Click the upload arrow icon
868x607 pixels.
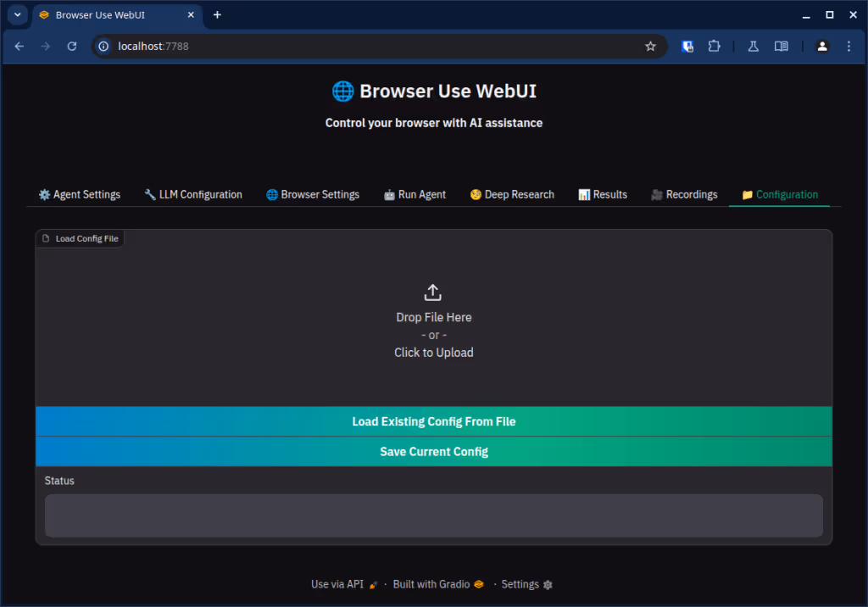pyautogui.click(x=433, y=292)
